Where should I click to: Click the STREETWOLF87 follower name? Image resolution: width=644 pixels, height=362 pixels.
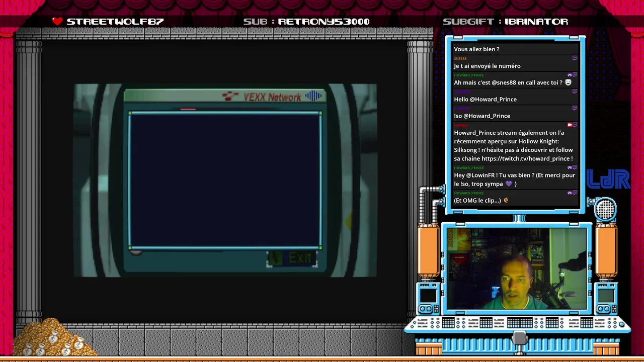pyautogui.click(x=115, y=22)
